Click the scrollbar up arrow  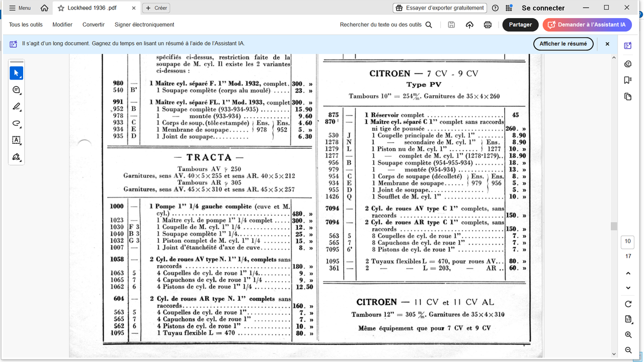click(613, 57)
